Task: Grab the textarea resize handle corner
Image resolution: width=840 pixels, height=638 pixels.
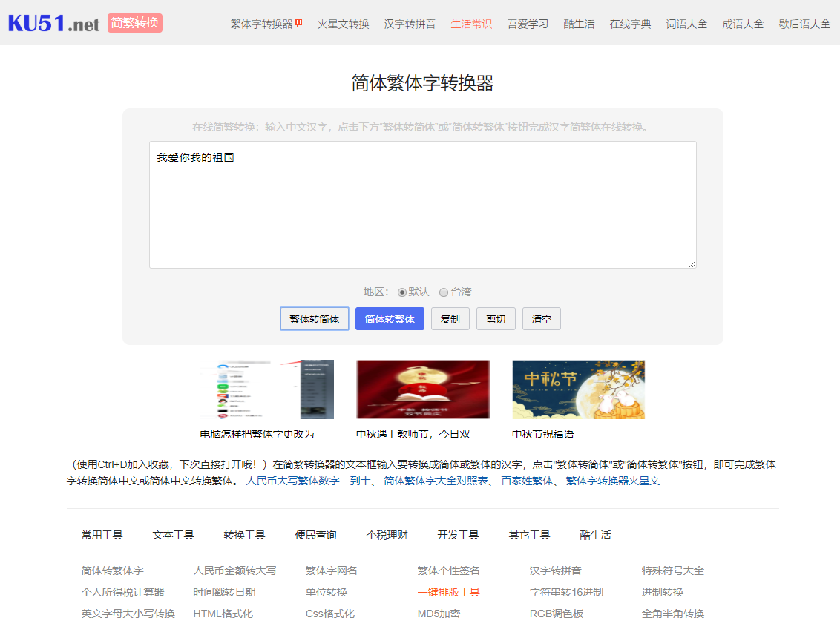Action: pyautogui.click(x=692, y=263)
